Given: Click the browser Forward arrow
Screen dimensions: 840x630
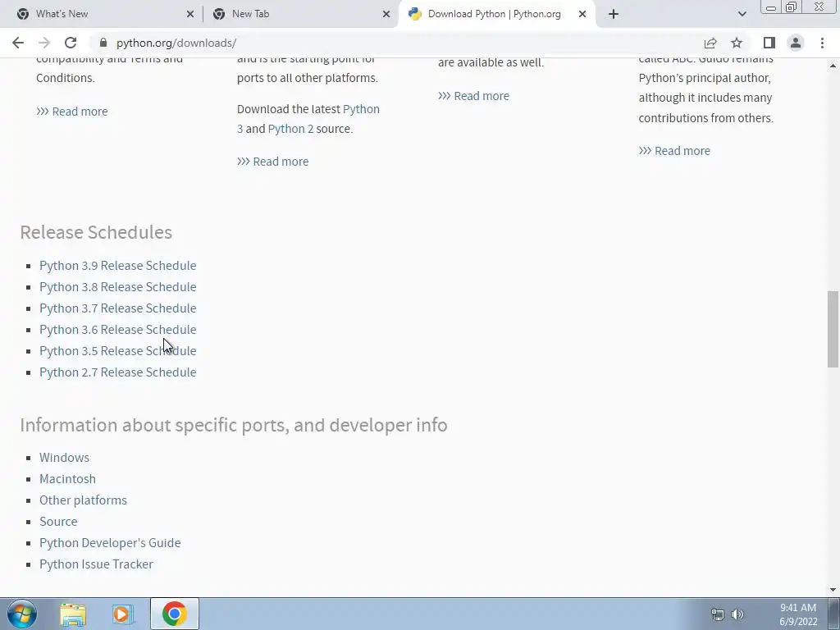Looking at the screenshot, I should (44, 43).
